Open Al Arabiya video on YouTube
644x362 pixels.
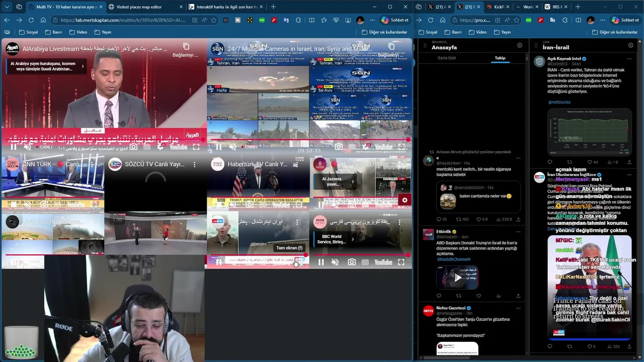point(178,147)
